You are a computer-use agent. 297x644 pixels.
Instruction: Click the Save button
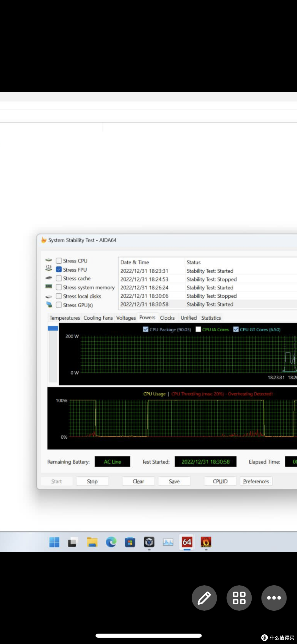[174, 481]
